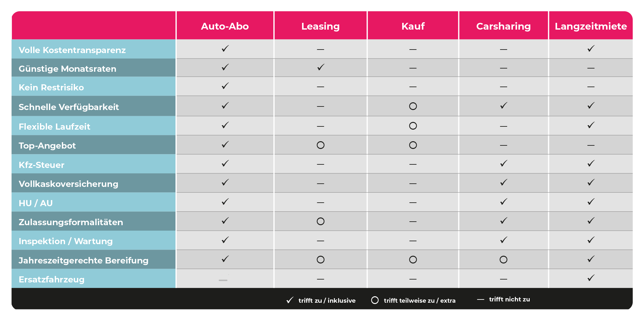Select the Leasing column header
Image resolution: width=644 pixels, height=322 pixels.
pyautogui.click(x=320, y=26)
